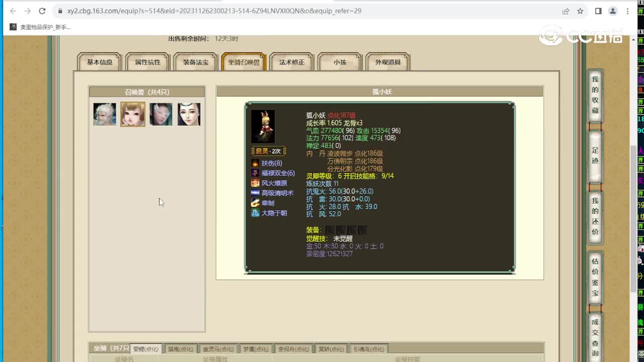
Task: Share this page via share icon
Action: (566, 11)
